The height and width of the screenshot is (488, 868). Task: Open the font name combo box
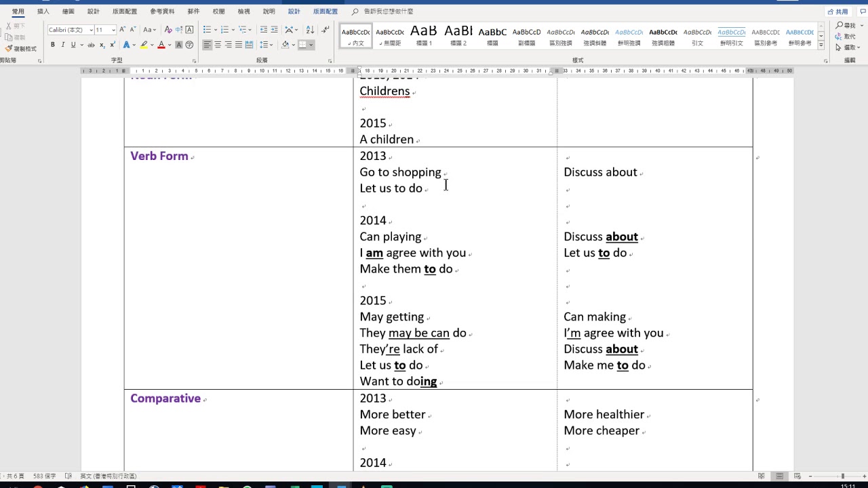click(71, 30)
